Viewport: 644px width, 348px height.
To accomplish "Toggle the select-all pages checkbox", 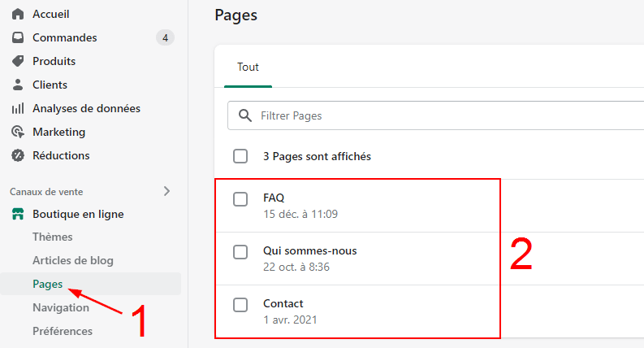I will [x=240, y=156].
